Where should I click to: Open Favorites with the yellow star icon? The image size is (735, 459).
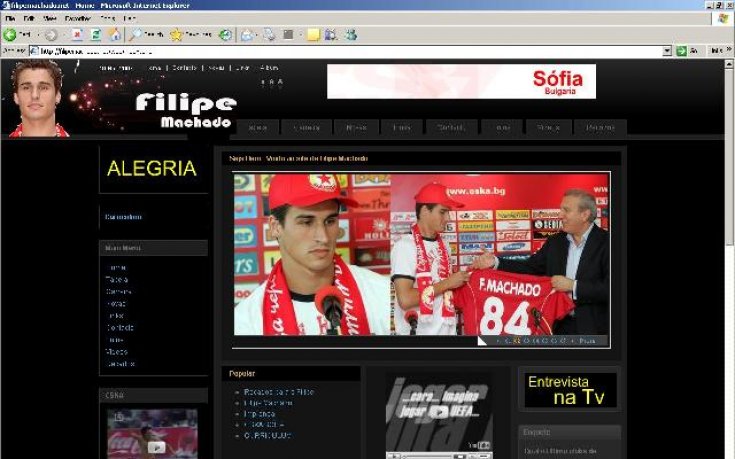tap(176, 35)
